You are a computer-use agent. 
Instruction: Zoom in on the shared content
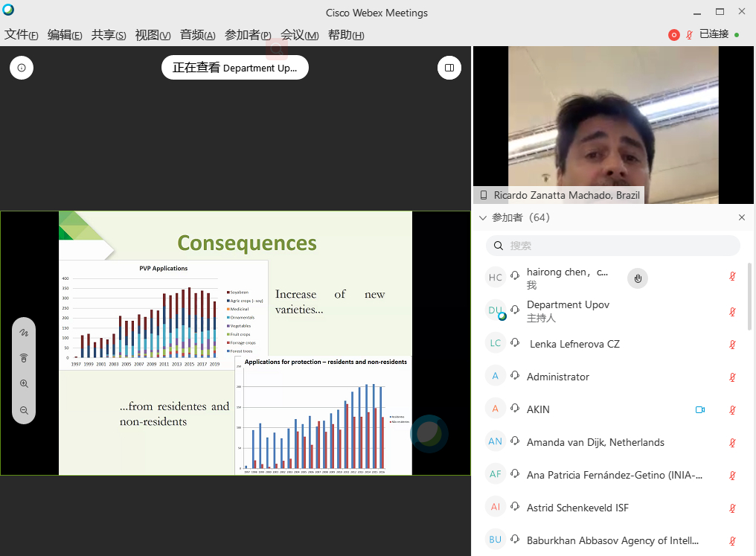[24, 384]
